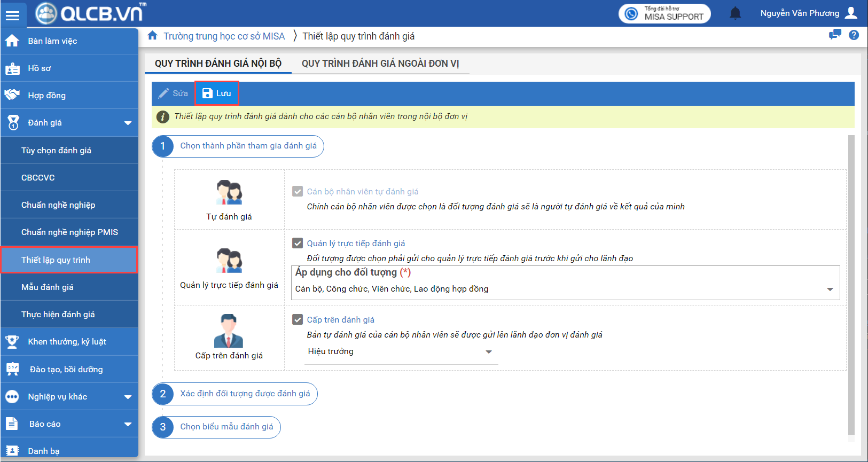Click the user profile avatar icon

tap(851, 13)
